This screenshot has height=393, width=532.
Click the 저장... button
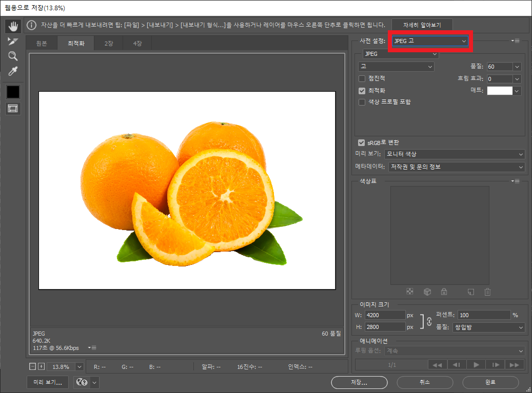tap(359, 382)
